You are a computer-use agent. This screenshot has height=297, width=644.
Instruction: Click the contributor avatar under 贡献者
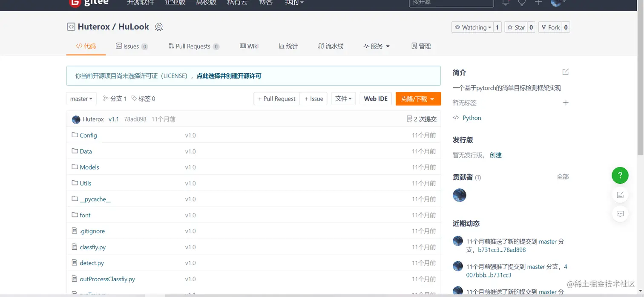[460, 195]
